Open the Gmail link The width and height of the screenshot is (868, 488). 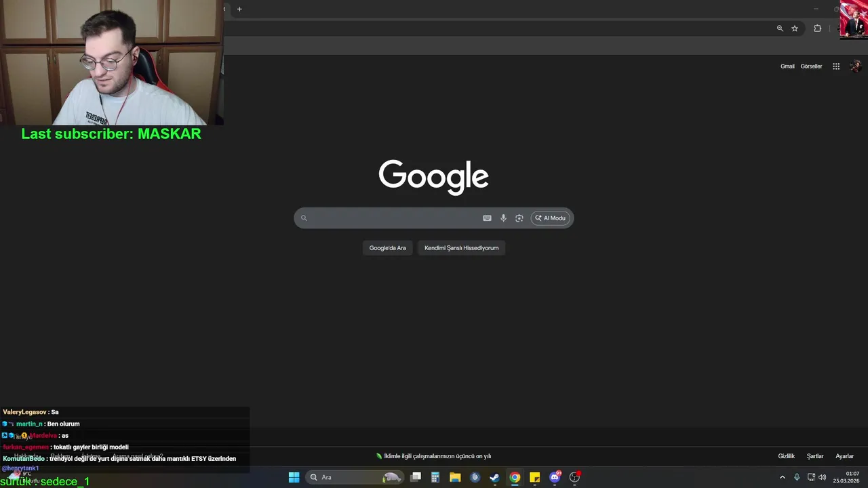tap(787, 66)
